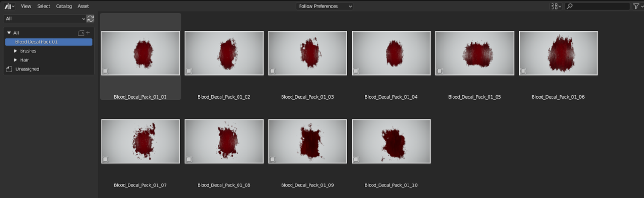Select the Blood_Decal_Pack_01_08 thumbnail
This screenshot has height=198, width=644.
(224, 142)
